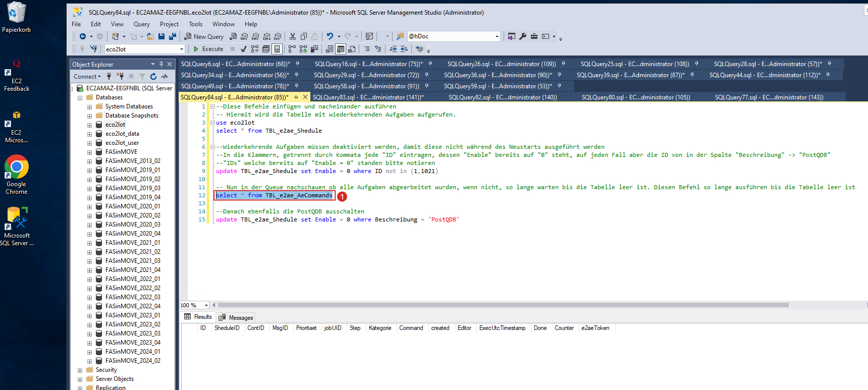Select Results to File mode
The width and height of the screenshot is (868, 390).
click(352, 49)
